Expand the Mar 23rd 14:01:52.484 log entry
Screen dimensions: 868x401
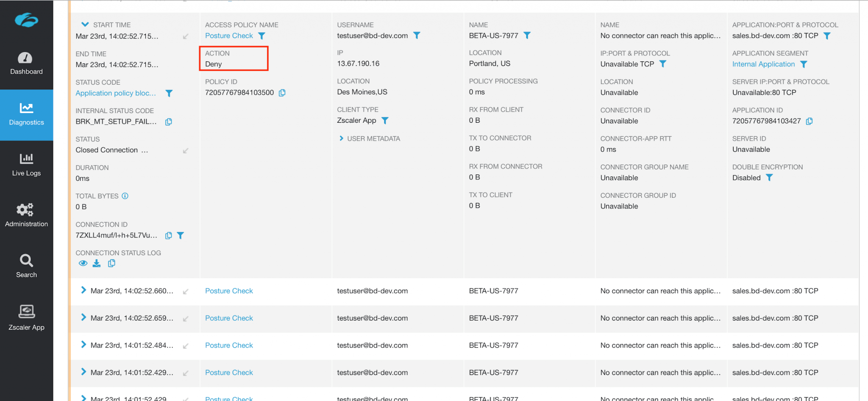83,344
